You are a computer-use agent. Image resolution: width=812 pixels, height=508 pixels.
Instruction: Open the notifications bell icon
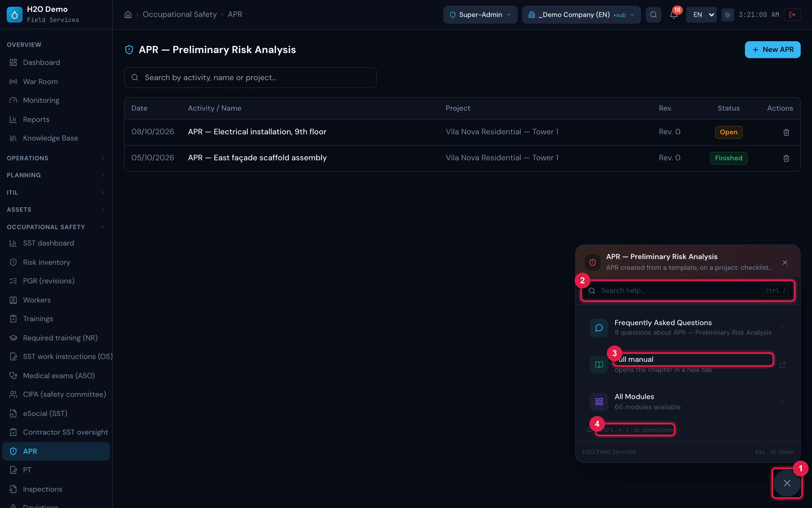(673, 15)
